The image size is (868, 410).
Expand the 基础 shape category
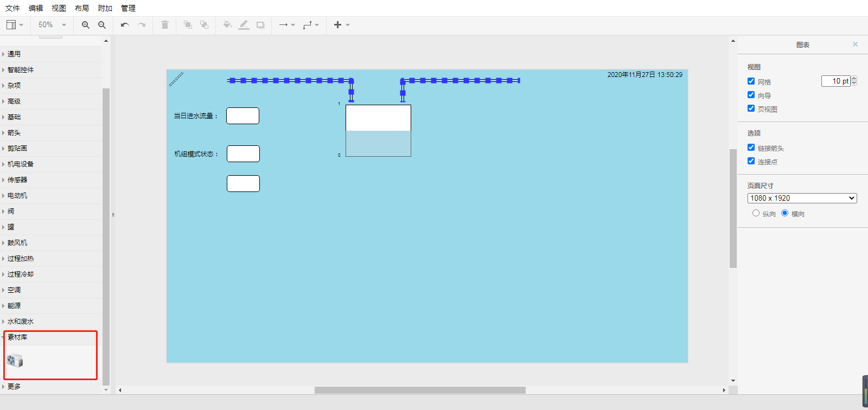click(51, 117)
